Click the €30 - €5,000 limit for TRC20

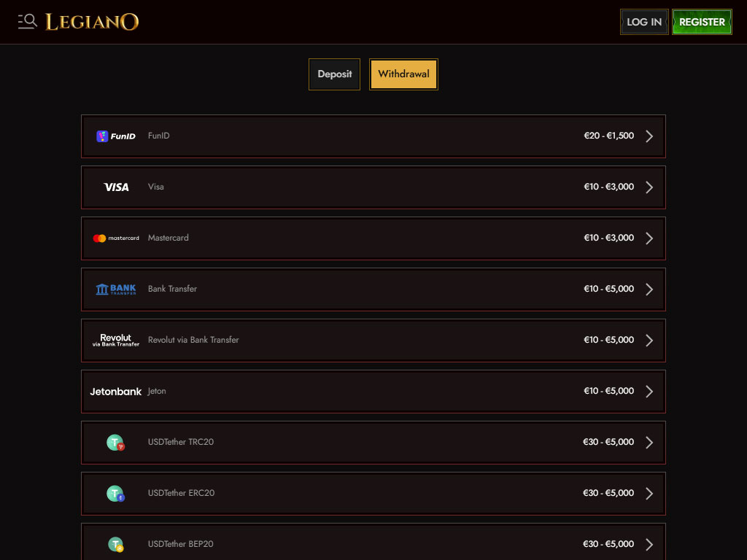point(608,442)
